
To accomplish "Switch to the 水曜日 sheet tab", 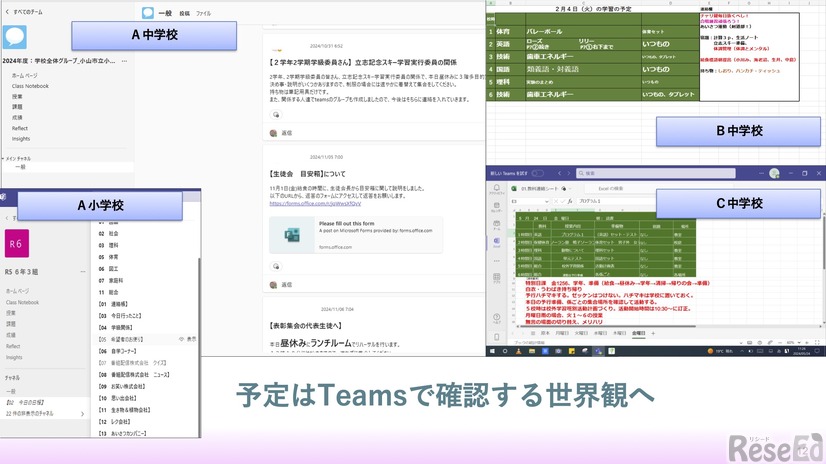I will coord(600,333).
